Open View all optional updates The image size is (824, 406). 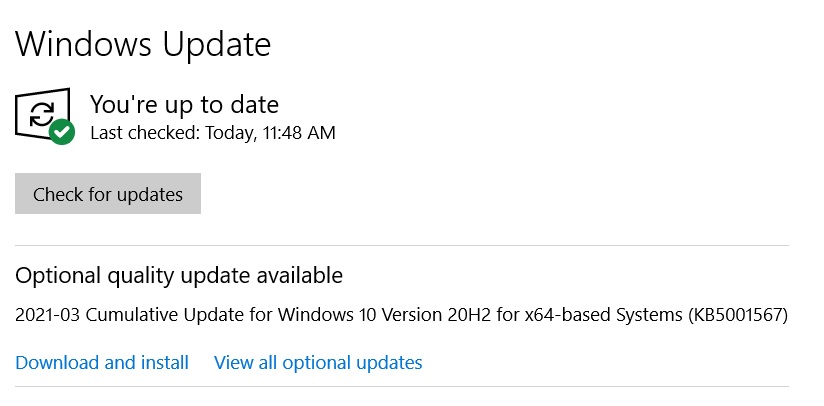coord(318,362)
